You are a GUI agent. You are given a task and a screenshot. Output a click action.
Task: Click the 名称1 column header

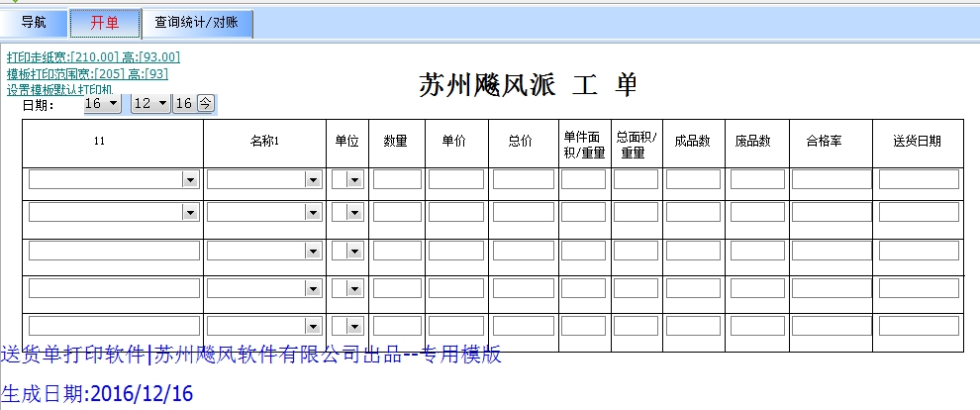pos(265,142)
